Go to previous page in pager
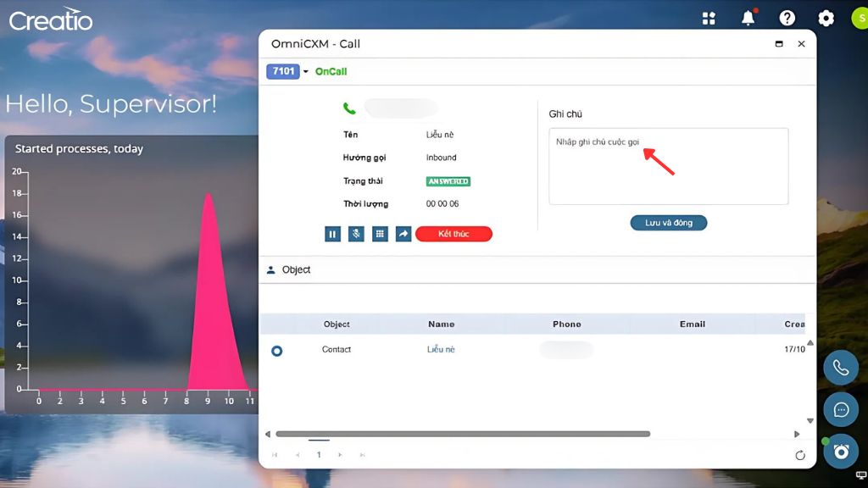868x488 pixels. click(298, 455)
